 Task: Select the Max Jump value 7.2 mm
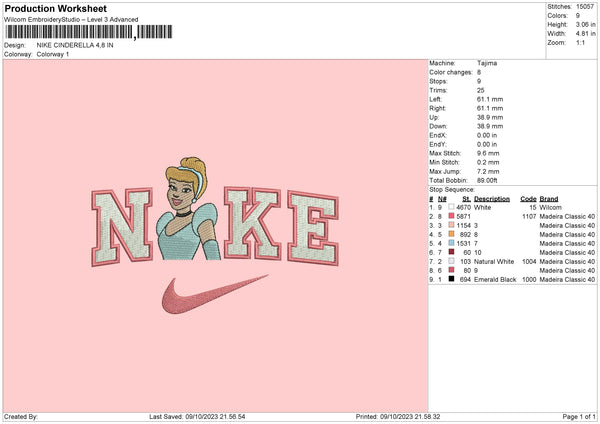(488, 171)
